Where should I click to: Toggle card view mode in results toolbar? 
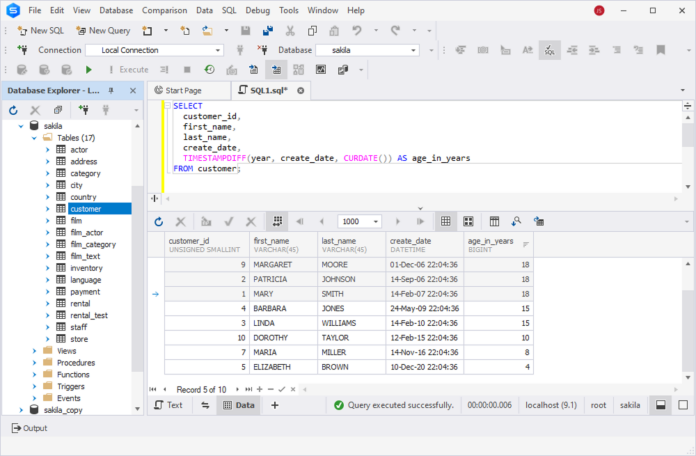[468, 222]
